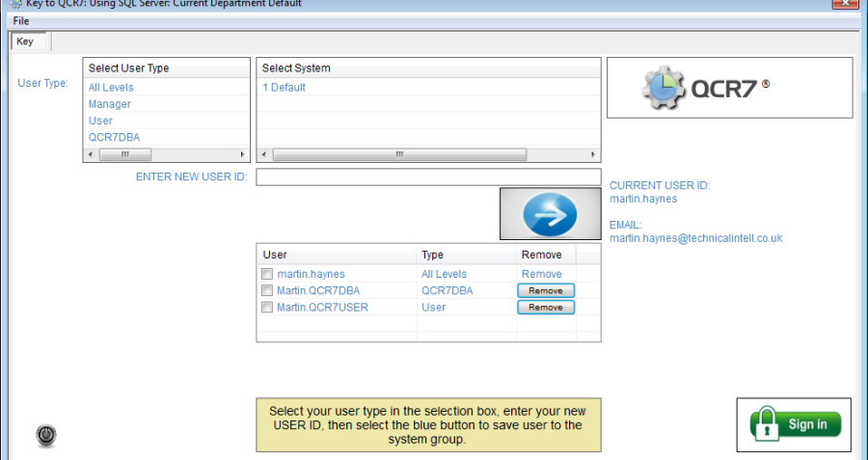Click the round power icon at bottom left
This screenshot has width=868, height=460.
pyautogui.click(x=45, y=435)
